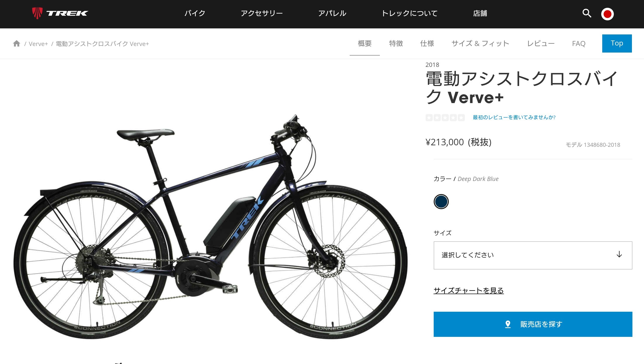Select the Deep Dark Blue color swatch
The image size is (644, 364).
pyautogui.click(x=441, y=202)
